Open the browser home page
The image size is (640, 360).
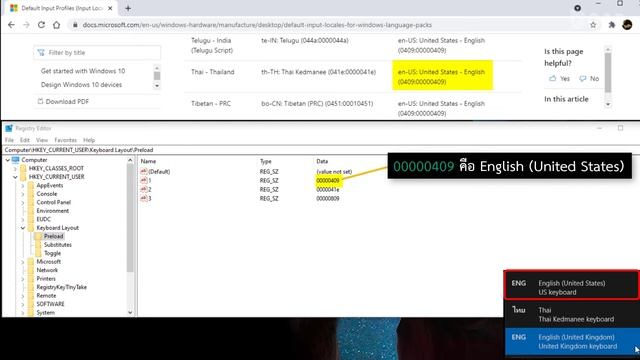pos(56,25)
